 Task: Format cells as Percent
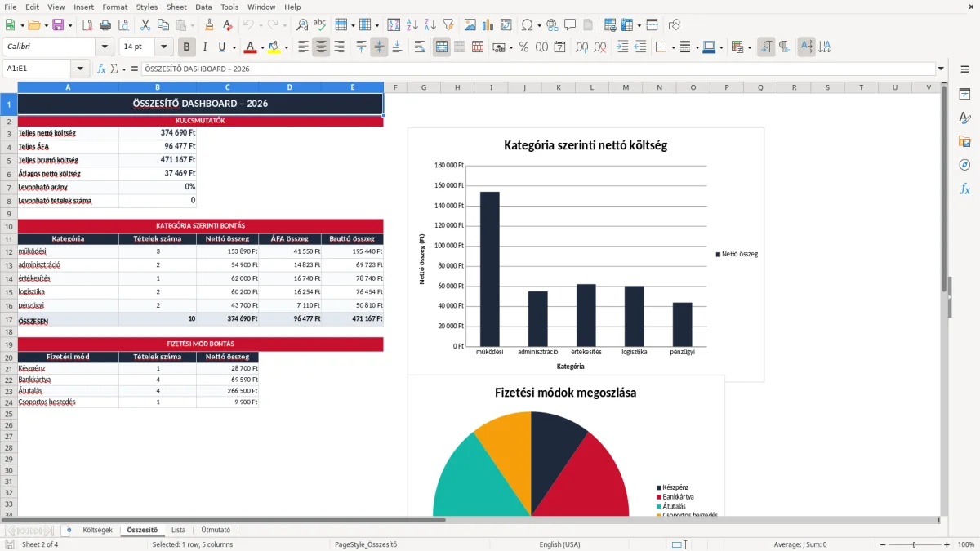pyautogui.click(x=523, y=47)
